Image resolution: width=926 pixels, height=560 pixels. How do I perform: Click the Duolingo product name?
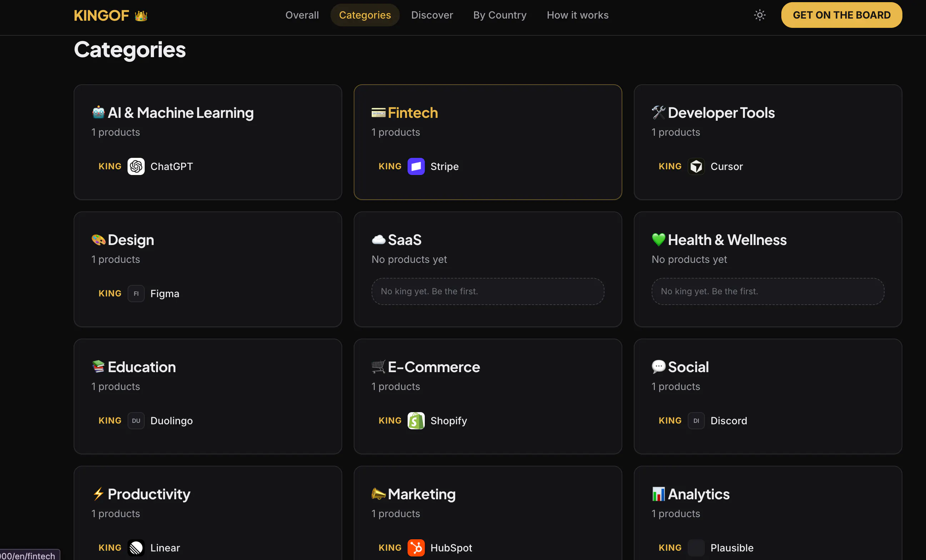click(171, 421)
